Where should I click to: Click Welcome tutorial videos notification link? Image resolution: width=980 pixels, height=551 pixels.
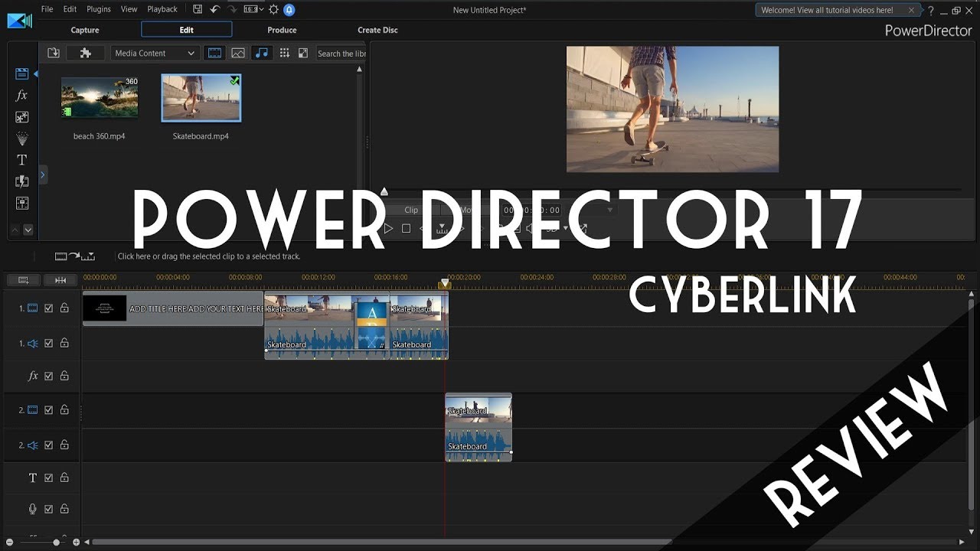[827, 10]
